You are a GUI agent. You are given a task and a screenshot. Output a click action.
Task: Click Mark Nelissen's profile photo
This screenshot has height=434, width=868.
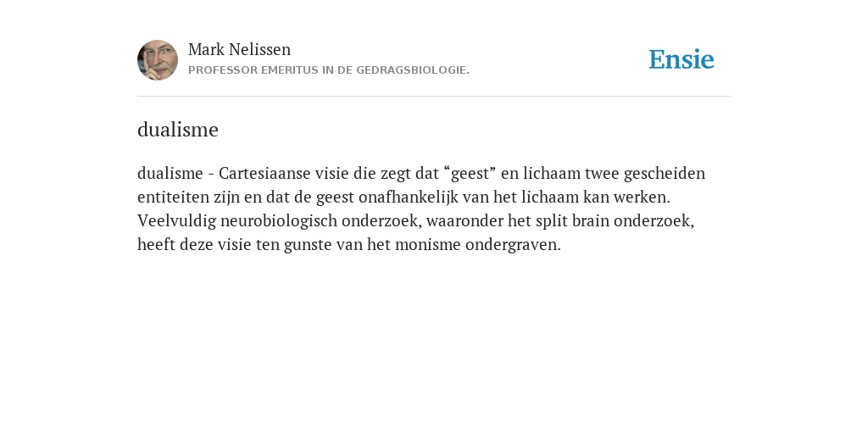pos(158,60)
